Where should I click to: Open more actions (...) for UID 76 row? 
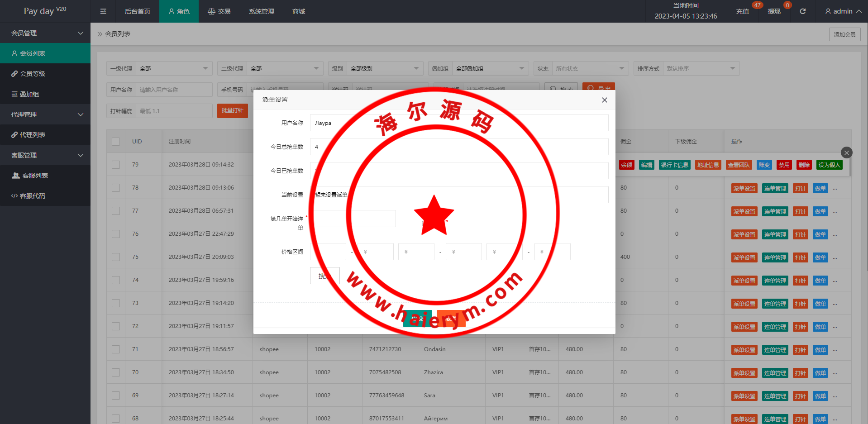point(835,235)
